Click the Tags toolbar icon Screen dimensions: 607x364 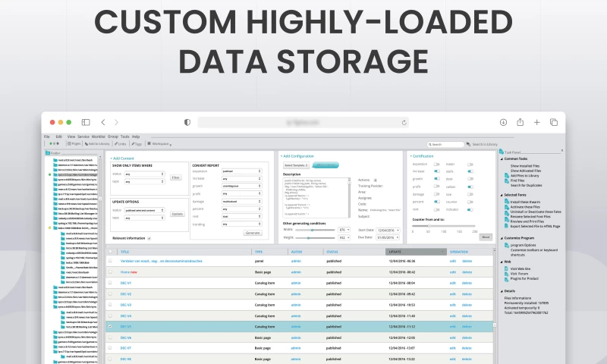click(133, 143)
